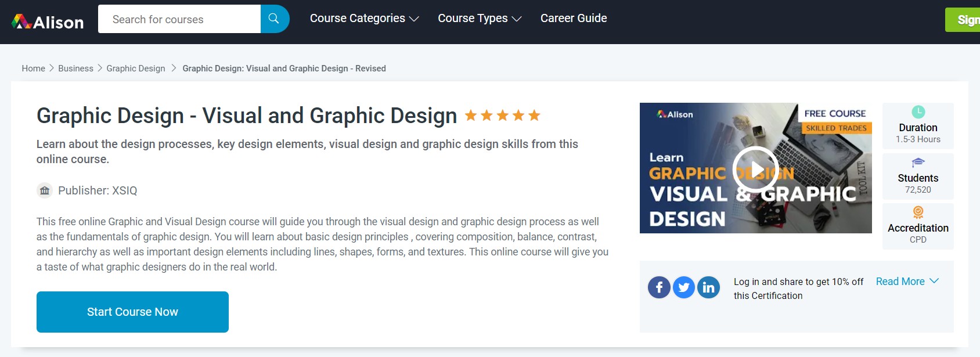Screen dimensions: 980x357
Task: Select the 1.5-3 Hours duration text
Action: (918, 139)
